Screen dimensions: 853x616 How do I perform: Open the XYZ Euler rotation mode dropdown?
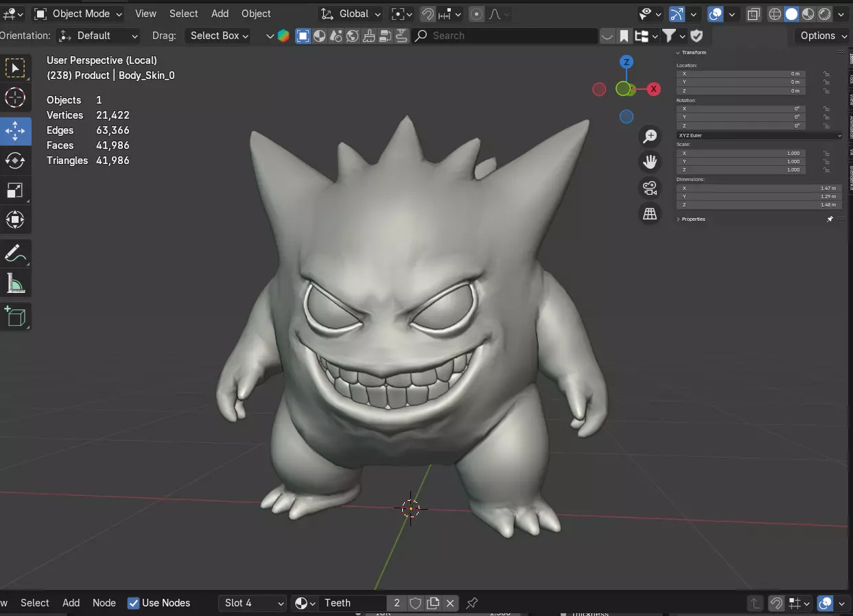click(x=760, y=136)
